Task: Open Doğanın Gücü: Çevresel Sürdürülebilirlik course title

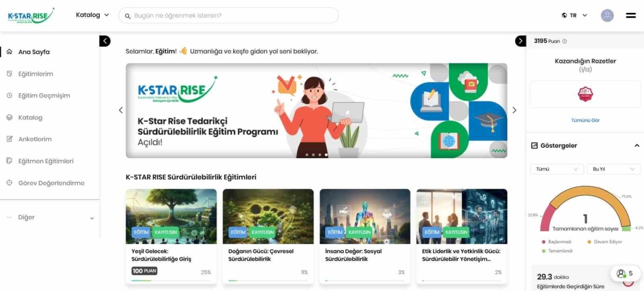Action: pos(261,255)
